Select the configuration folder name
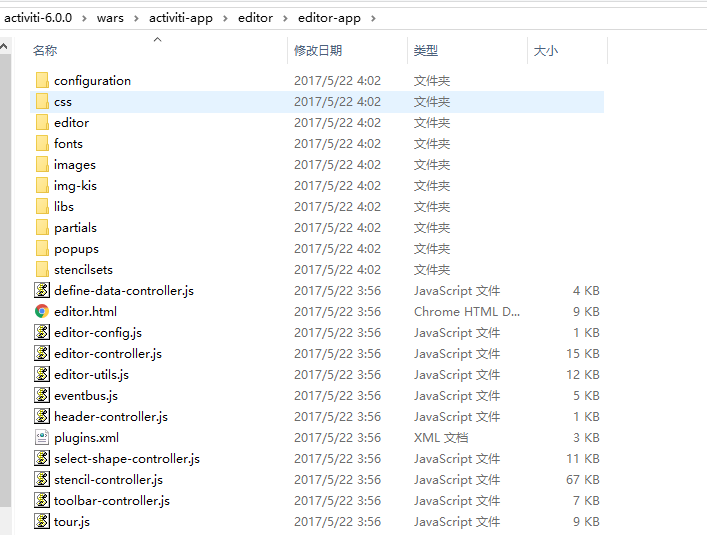The image size is (707, 535). tap(92, 81)
